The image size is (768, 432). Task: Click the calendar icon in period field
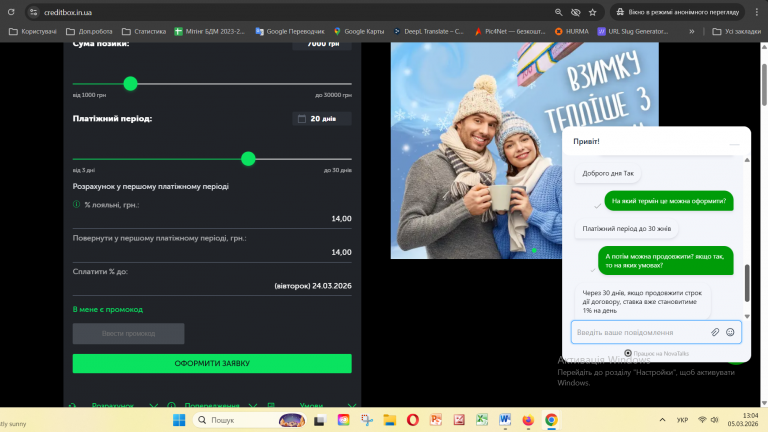pos(302,119)
